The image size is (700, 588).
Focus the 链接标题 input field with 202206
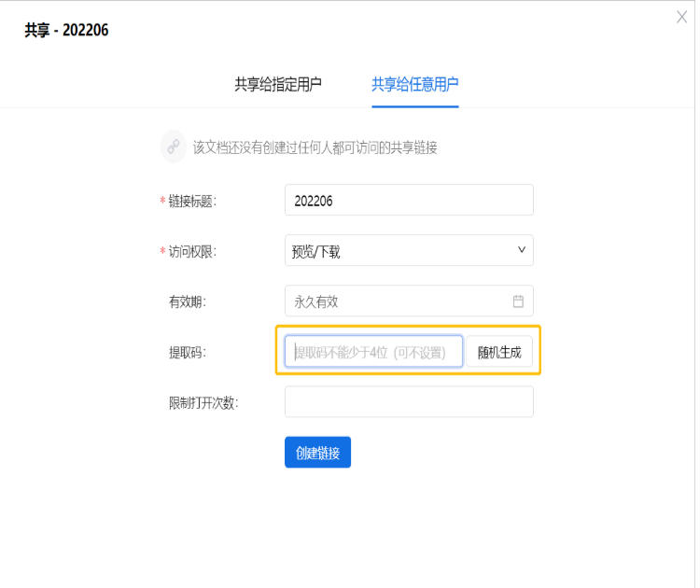click(409, 200)
